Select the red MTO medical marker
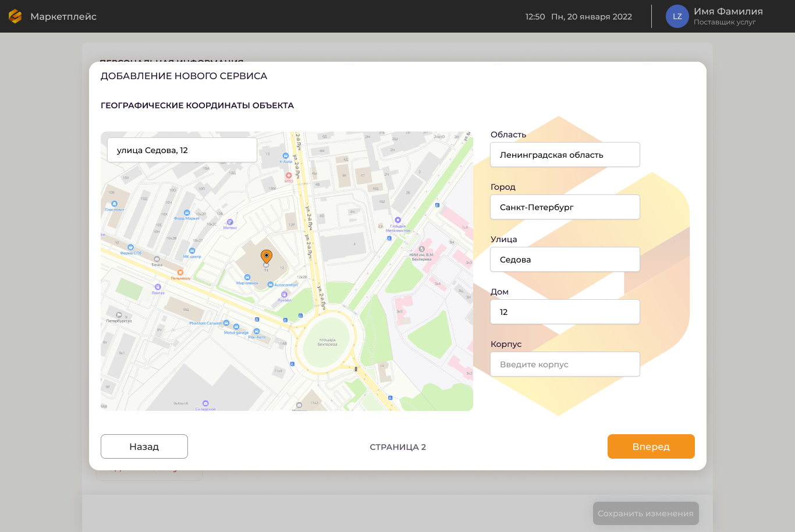The image size is (795, 532). pos(289,175)
